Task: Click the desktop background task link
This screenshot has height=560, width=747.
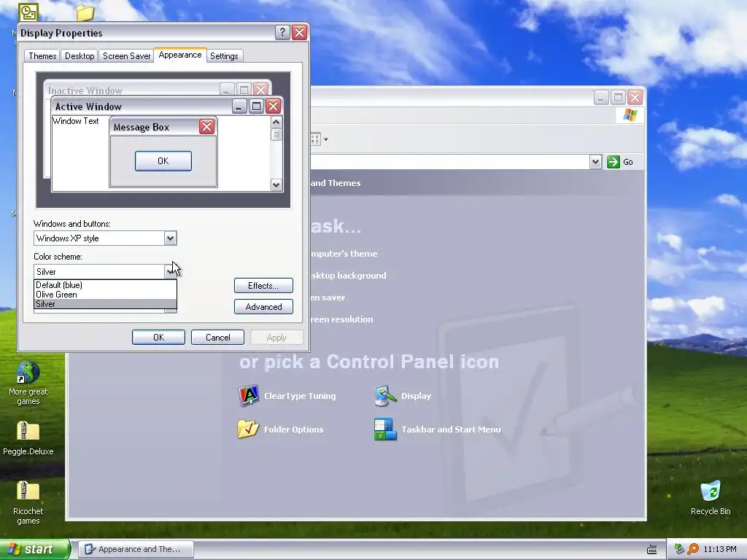Action: tap(348, 275)
